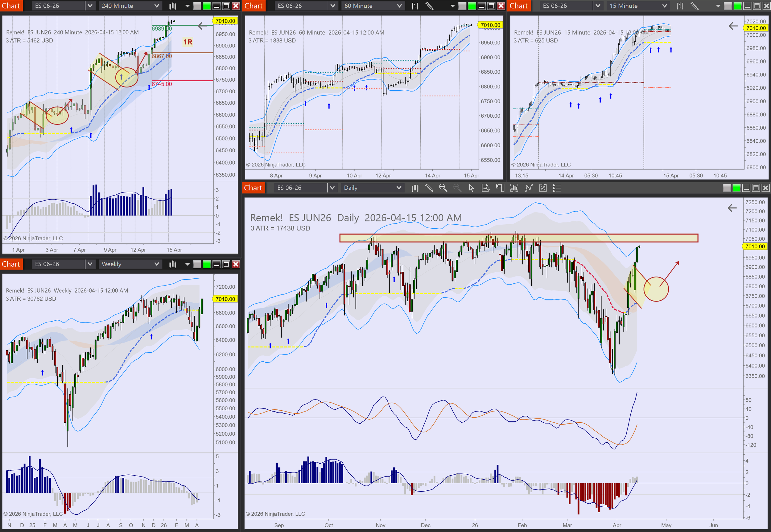Toggle gray interval link on 60 Minute chart
This screenshot has width=771, height=532.
point(462,6)
